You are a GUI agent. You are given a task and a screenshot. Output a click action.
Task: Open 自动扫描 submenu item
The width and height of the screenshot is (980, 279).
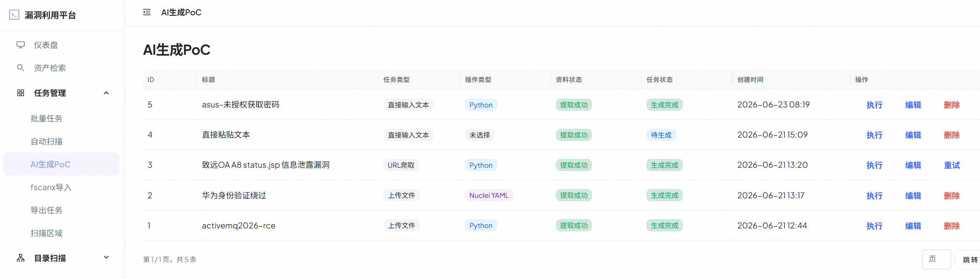click(46, 141)
